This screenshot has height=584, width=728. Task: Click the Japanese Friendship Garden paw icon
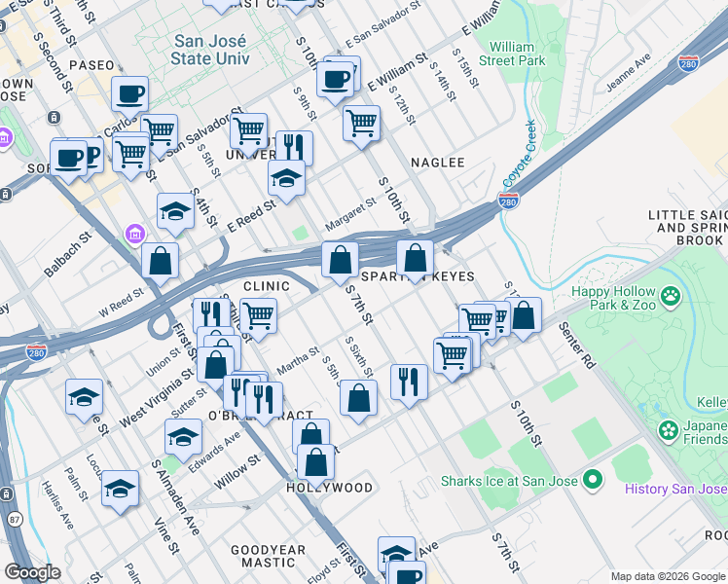(x=669, y=430)
